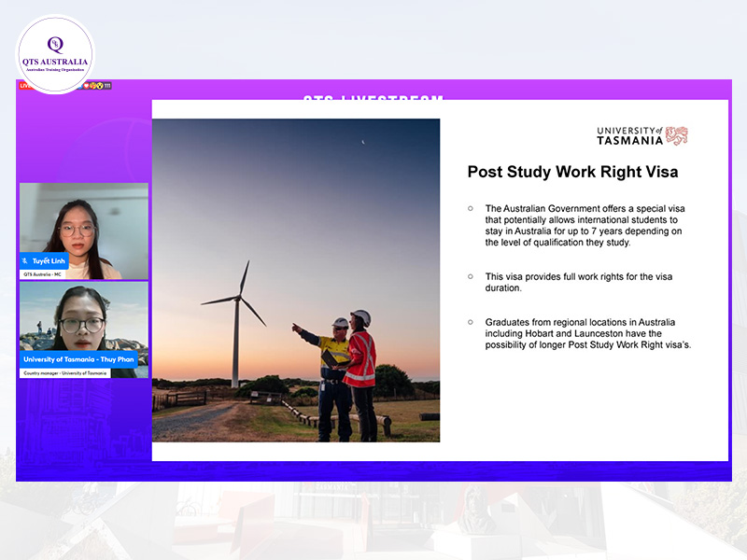747x560 pixels.
Task: Click the 'Post Study Work Right Visa' heading
Action: 572,172
